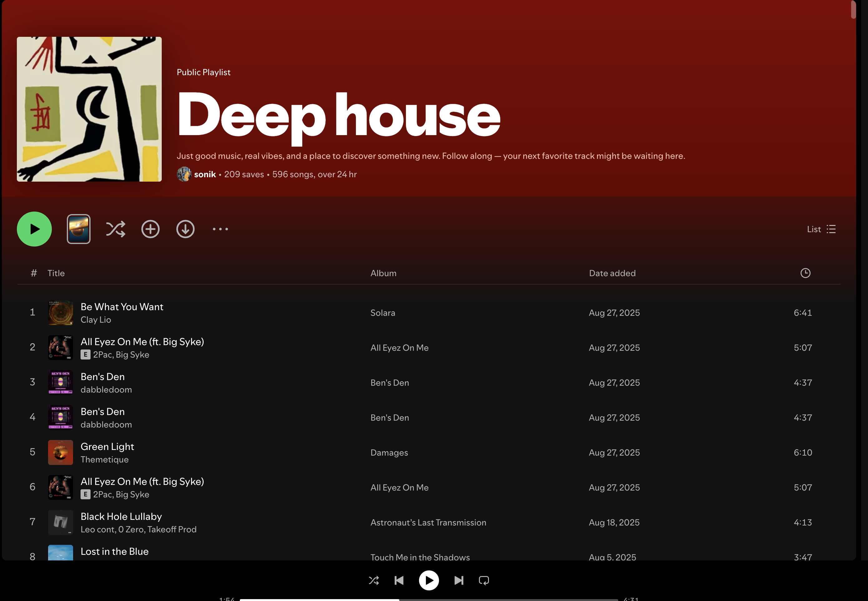Screen dimensions: 868x601
Task: Click the Title column header
Action: point(56,273)
